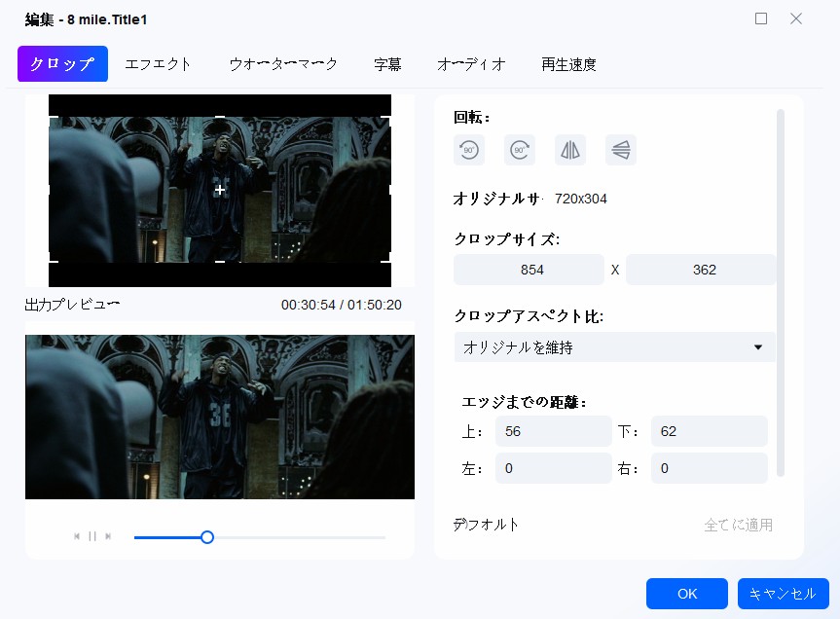840x619 pixels.
Task: Click the settings panel vertical scrollbar
Action: (781, 292)
